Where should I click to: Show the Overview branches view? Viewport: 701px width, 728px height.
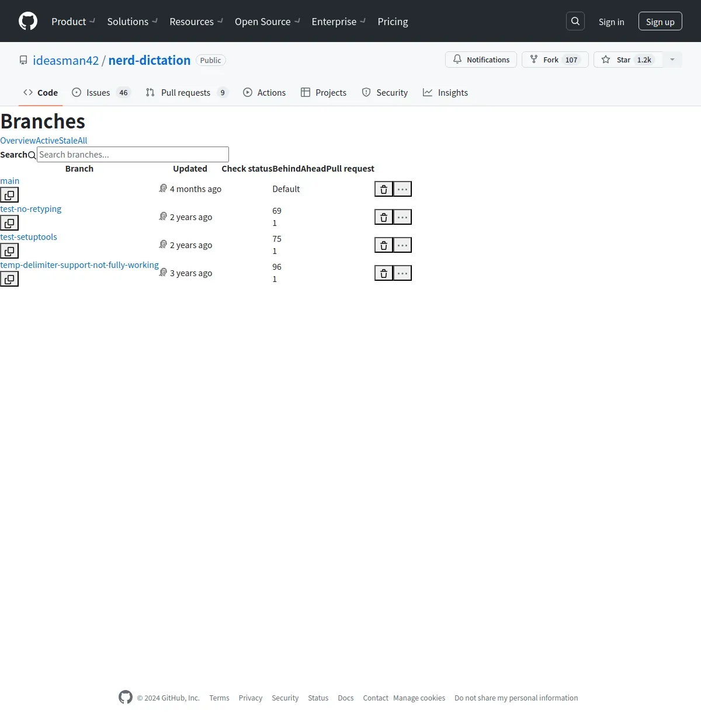[x=18, y=141]
